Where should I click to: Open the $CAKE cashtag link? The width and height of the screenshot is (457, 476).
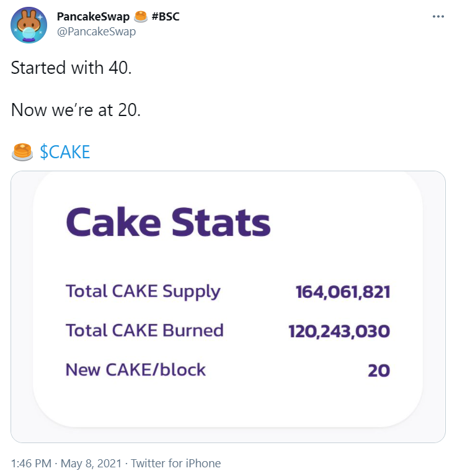pos(65,151)
